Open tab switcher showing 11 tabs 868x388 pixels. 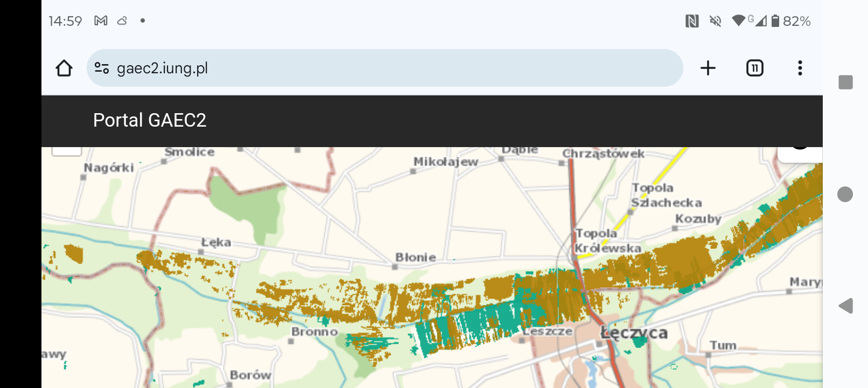pyautogui.click(x=754, y=68)
